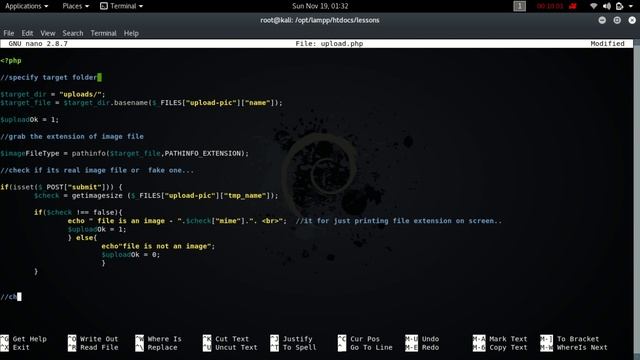The width and height of the screenshot is (640, 360).
Task: Click the 'Uncut Text' nano shortcut
Action: 230,347
